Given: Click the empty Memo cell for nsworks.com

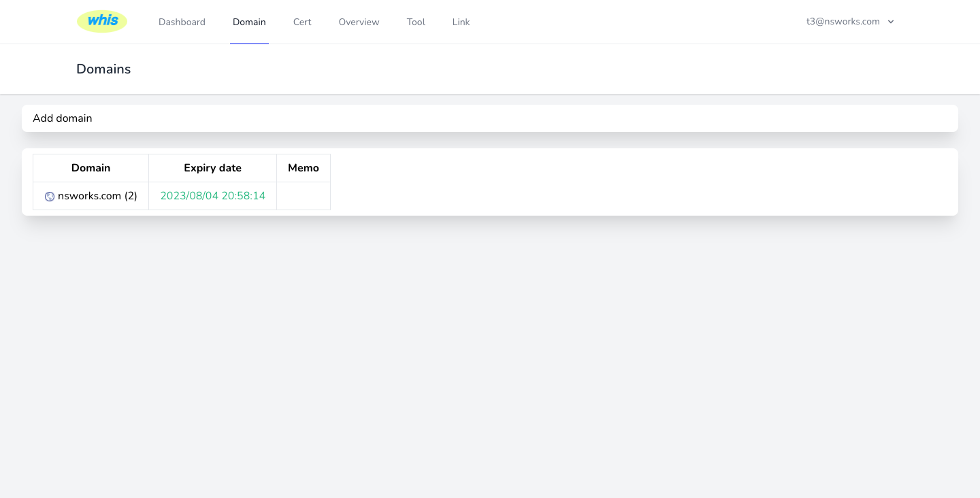Looking at the screenshot, I should point(304,196).
